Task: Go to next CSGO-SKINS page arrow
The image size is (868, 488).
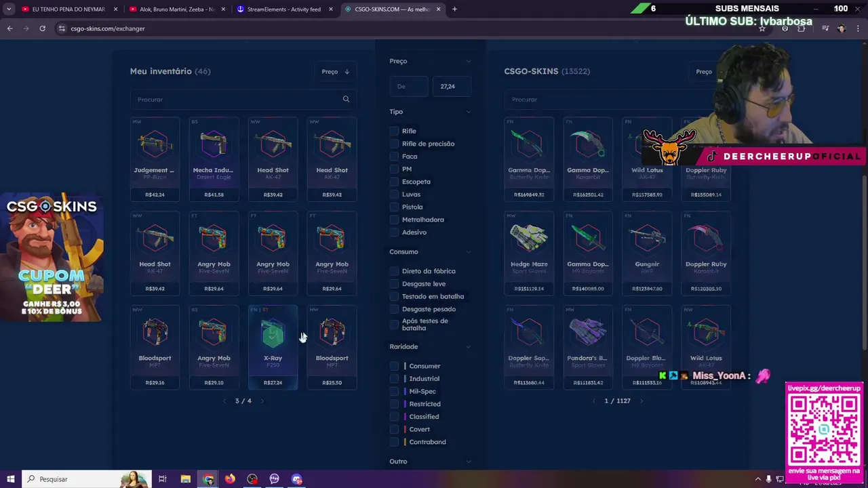Action: pos(641,401)
